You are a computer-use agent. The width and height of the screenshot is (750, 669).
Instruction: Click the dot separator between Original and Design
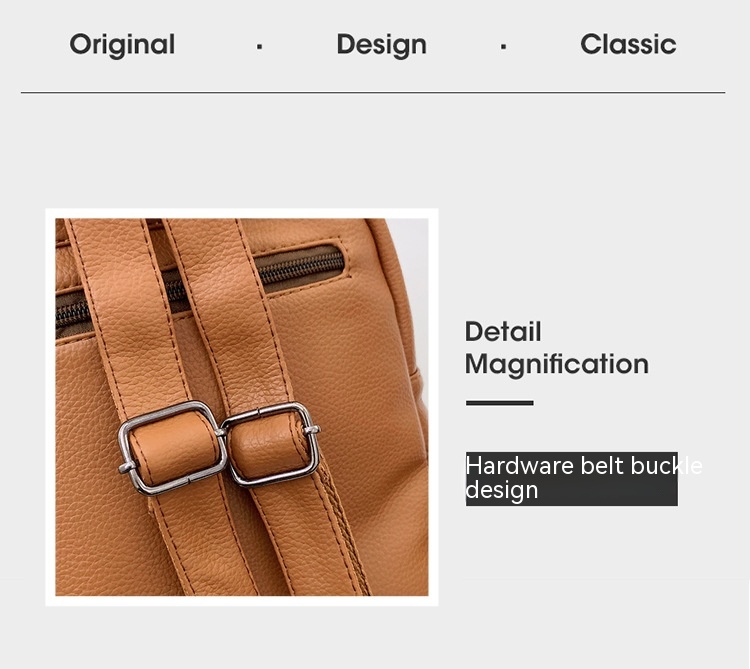(259, 46)
